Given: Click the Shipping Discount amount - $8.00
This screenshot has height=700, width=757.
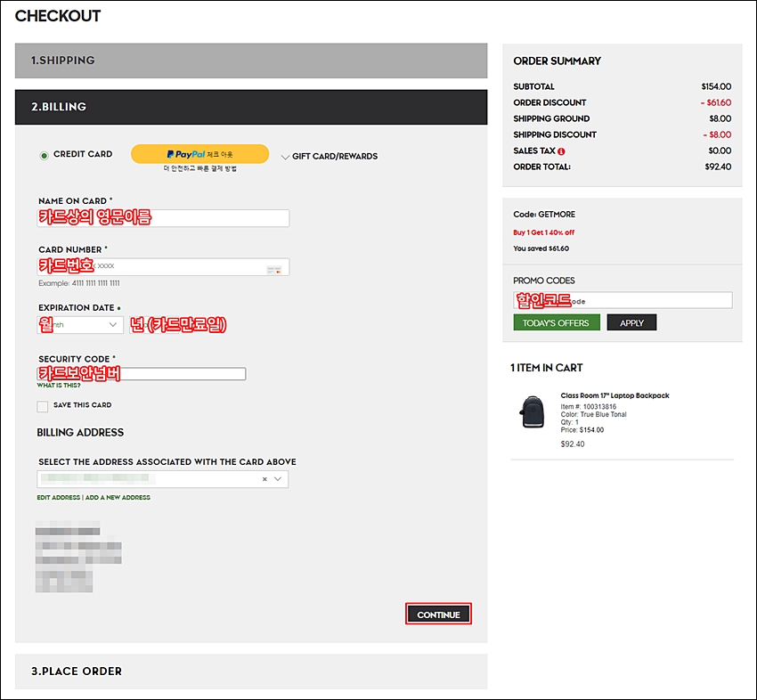Looking at the screenshot, I should [718, 134].
